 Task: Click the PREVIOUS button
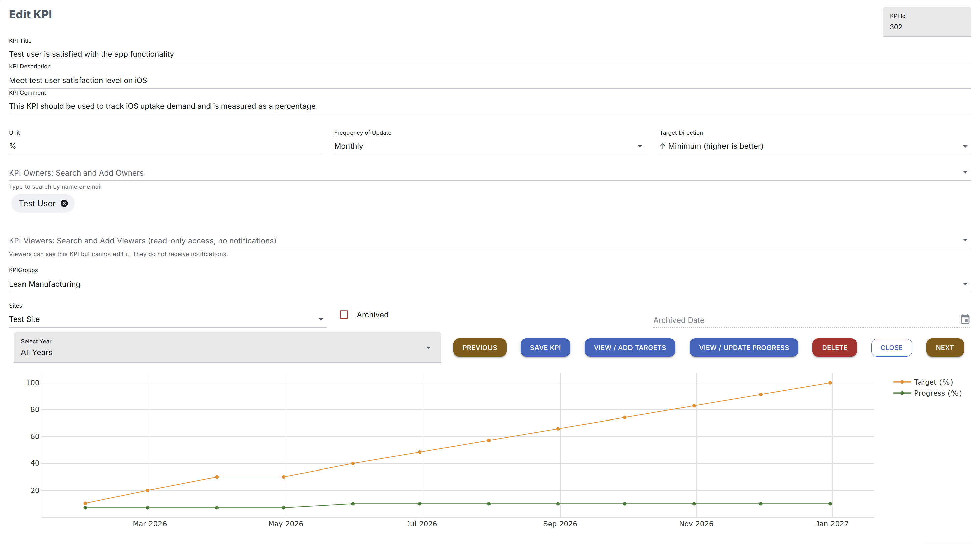[x=479, y=347]
